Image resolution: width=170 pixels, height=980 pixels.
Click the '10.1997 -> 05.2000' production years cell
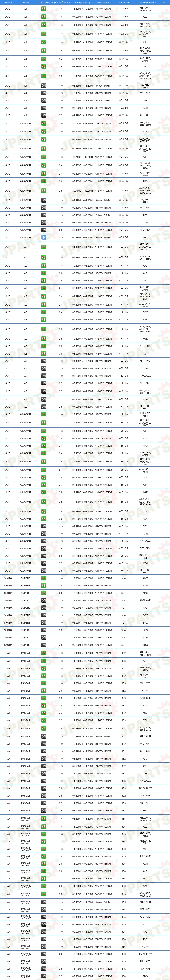tap(82, 339)
